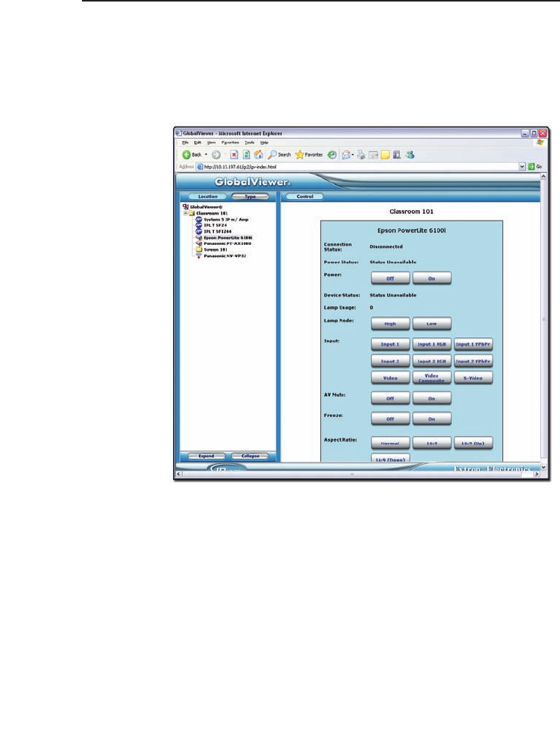Set Aspect Ratio to Normal
The height and width of the screenshot is (756, 560).
pos(390,443)
